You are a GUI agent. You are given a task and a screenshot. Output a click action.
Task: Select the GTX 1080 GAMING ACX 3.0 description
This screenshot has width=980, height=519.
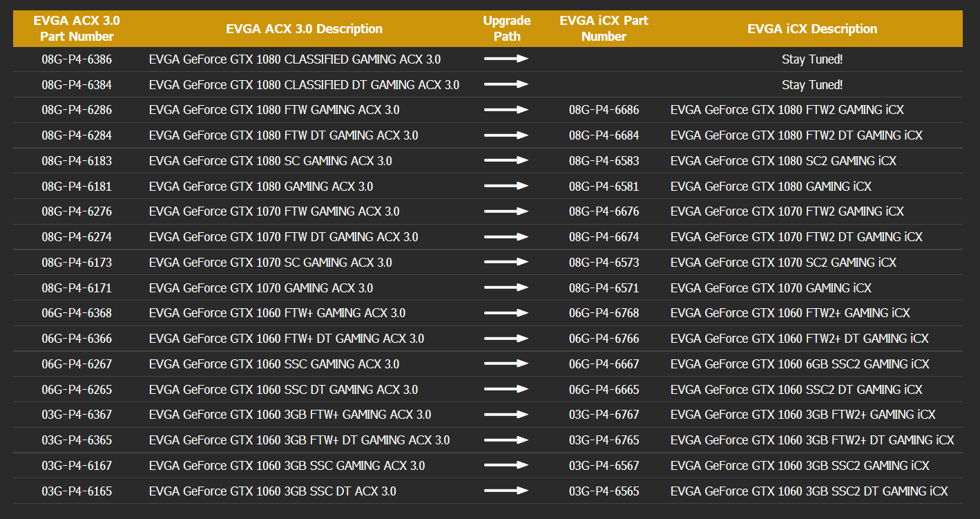pos(261,187)
